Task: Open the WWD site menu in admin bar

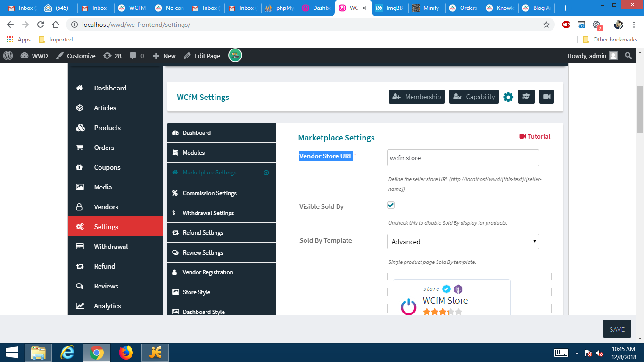Action: point(34,56)
